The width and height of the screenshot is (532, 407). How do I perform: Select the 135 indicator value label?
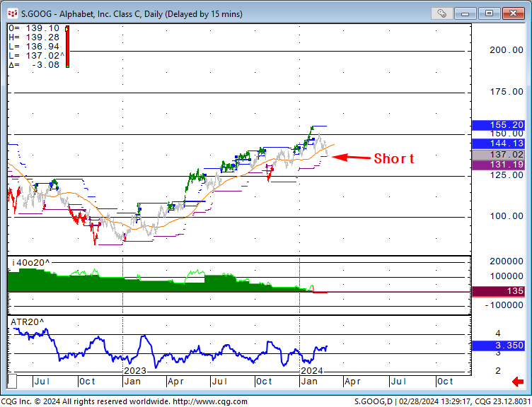point(498,291)
